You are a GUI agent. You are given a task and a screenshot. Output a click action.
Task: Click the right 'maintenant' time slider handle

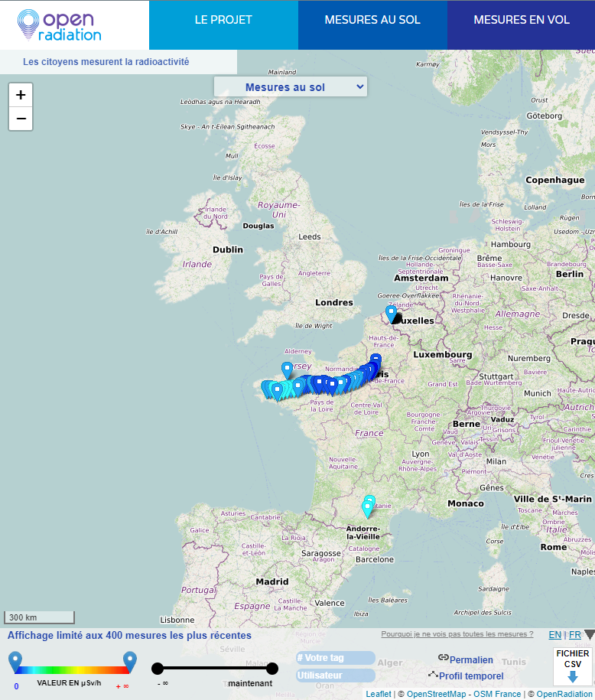pyautogui.click(x=271, y=669)
